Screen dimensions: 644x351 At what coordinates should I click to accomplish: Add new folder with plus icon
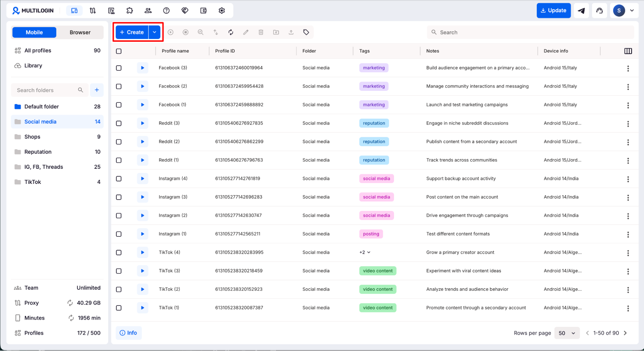[x=97, y=90]
